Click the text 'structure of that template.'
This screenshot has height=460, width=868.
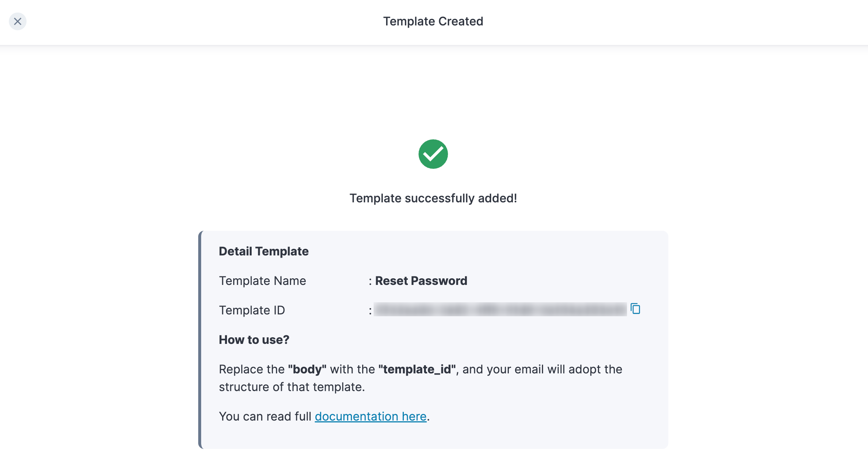[292, 387]
